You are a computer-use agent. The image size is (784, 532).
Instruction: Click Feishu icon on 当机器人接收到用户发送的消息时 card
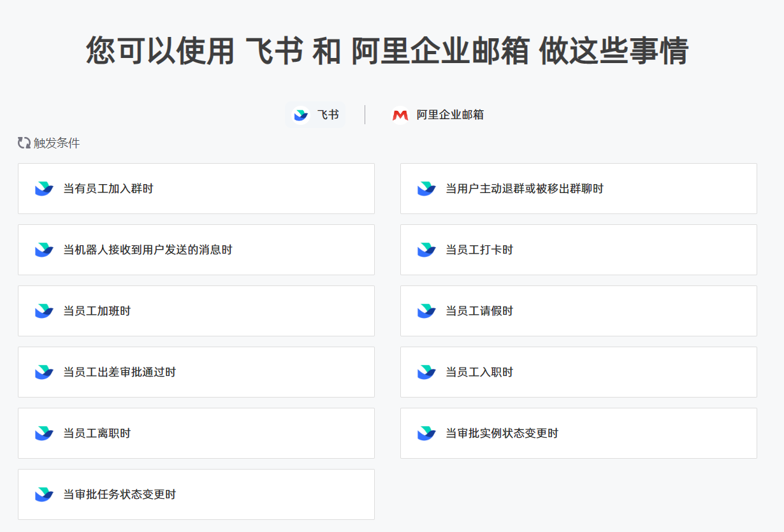44,250
